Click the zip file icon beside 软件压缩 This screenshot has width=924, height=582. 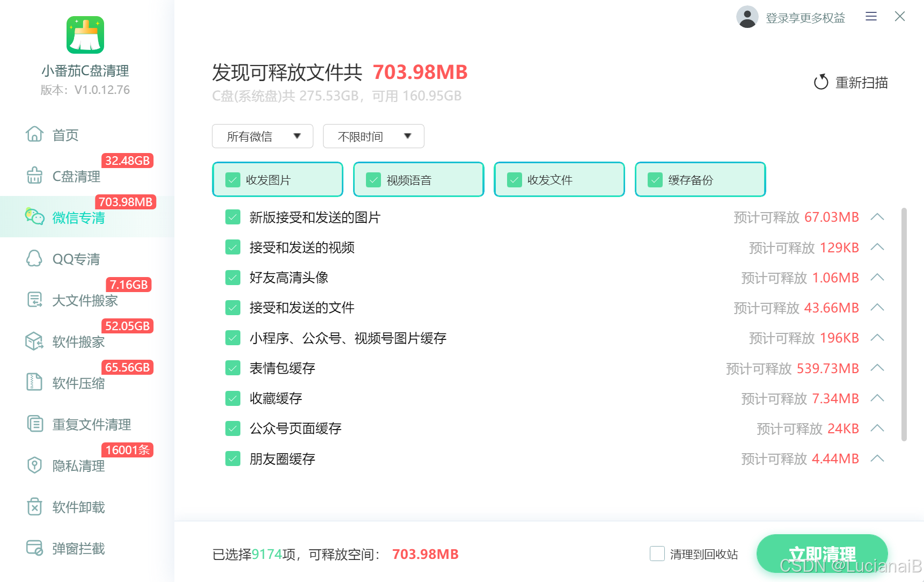(34, 382)
